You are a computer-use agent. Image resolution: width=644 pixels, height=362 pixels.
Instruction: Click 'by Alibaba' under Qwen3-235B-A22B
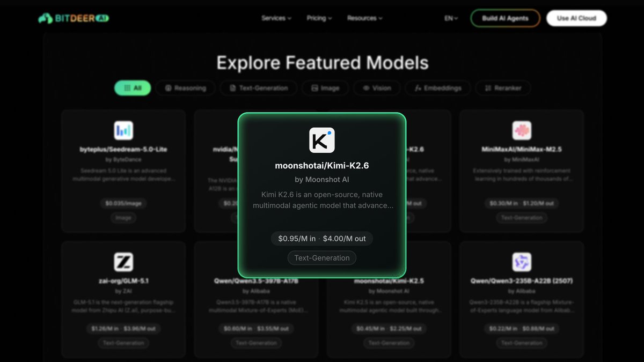(x=522, y=291)
